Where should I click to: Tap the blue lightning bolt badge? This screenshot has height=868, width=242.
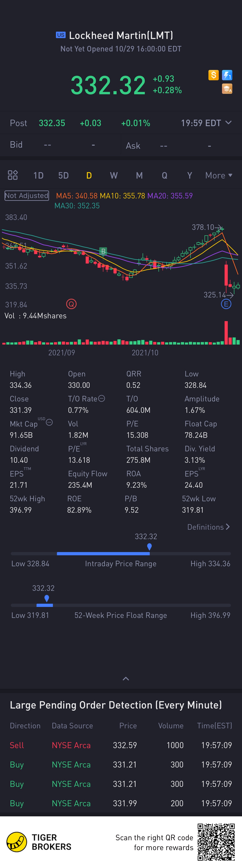[227, 75]
